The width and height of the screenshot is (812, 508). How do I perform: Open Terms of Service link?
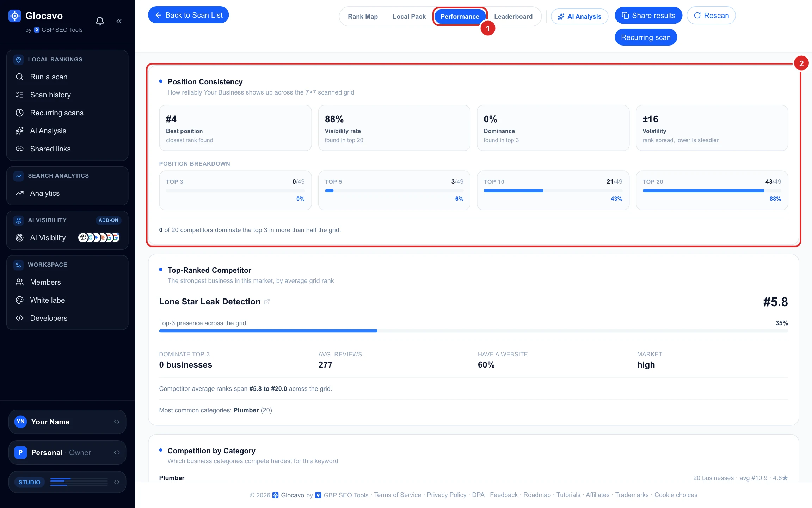pos(398,495)
